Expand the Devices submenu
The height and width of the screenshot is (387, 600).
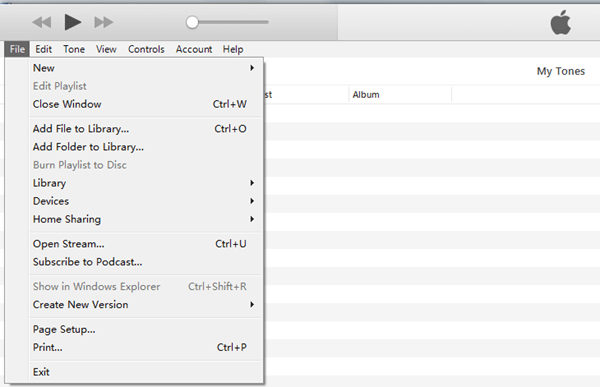[x=146, y=201]
